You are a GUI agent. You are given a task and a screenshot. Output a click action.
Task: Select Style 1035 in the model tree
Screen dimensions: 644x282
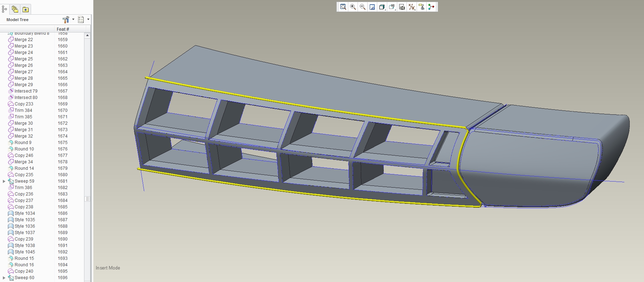(x=25, y=220)
